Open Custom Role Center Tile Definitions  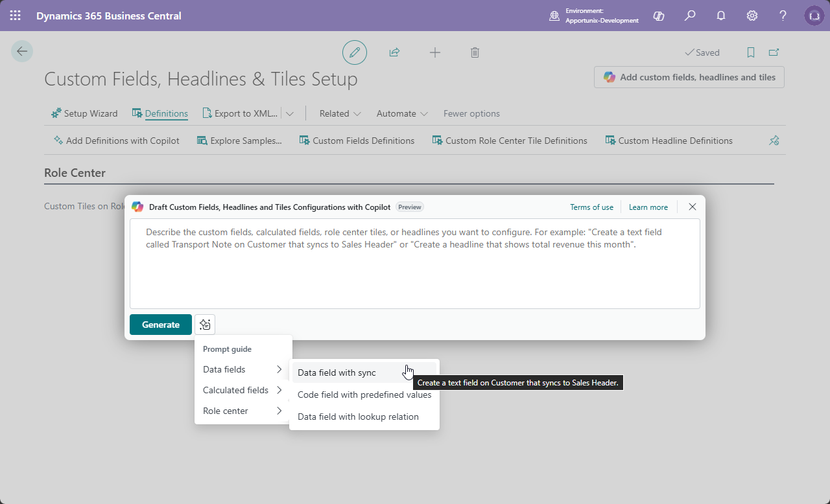(x=510, y=141)
